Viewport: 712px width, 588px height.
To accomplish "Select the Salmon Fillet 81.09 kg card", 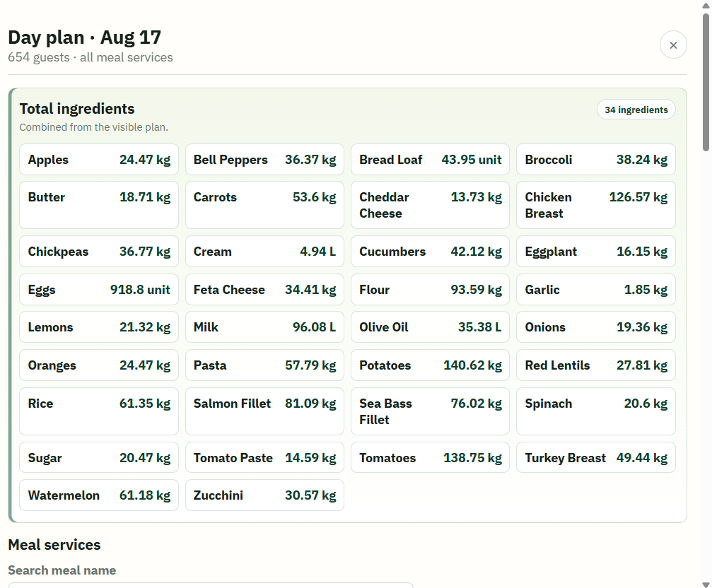I will pos(264,411).
